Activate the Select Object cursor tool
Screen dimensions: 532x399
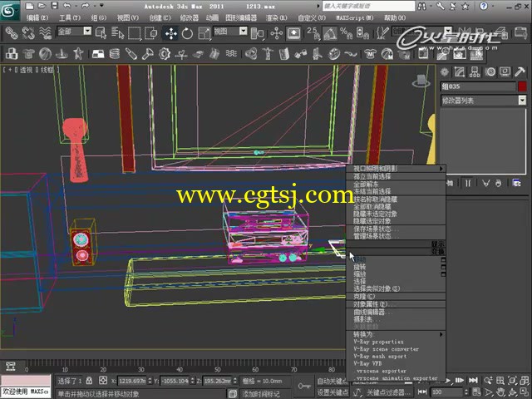[x=101, y=33]
